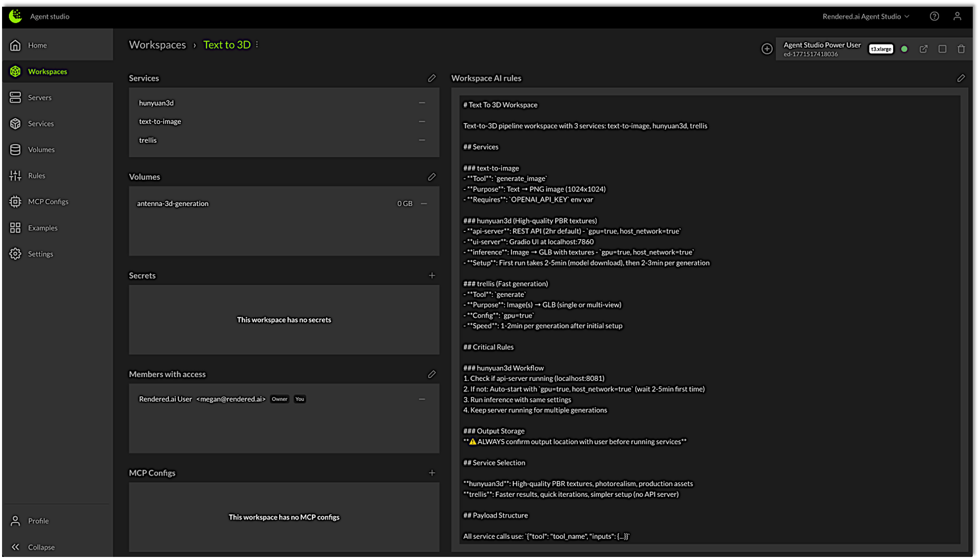The height and width of the screenshot is (559, 980).
Task: Go to Home in the sidebar
Action: pyautogui.click(x=37, y=45)
